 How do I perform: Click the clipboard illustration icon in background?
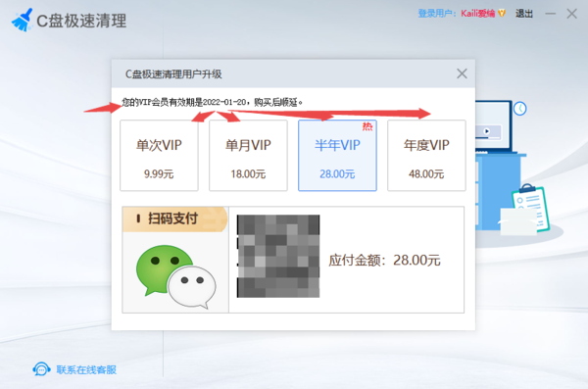point(530,209)
